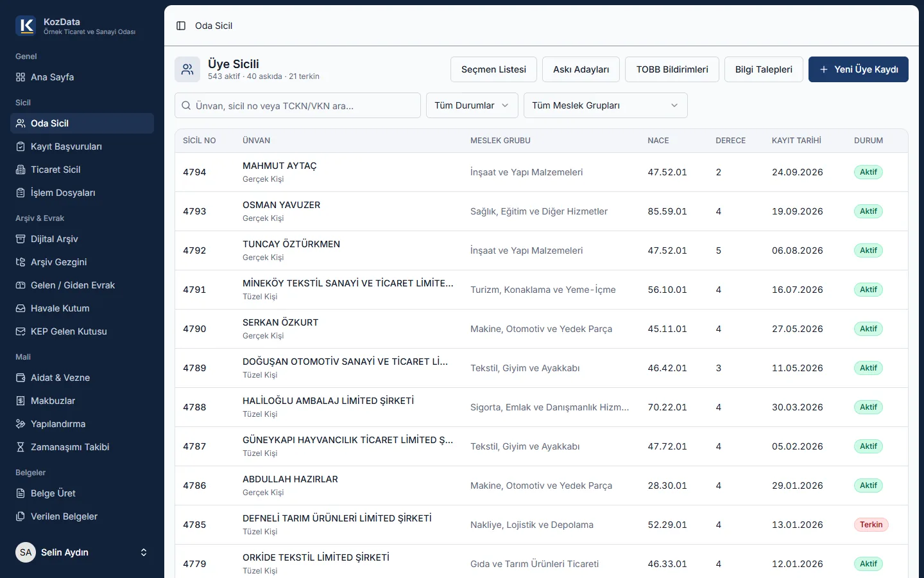Click the KEP Gelen Kutusu mail icon
Viewport: 924px width, 578px height.
click(x=21, y=331)
